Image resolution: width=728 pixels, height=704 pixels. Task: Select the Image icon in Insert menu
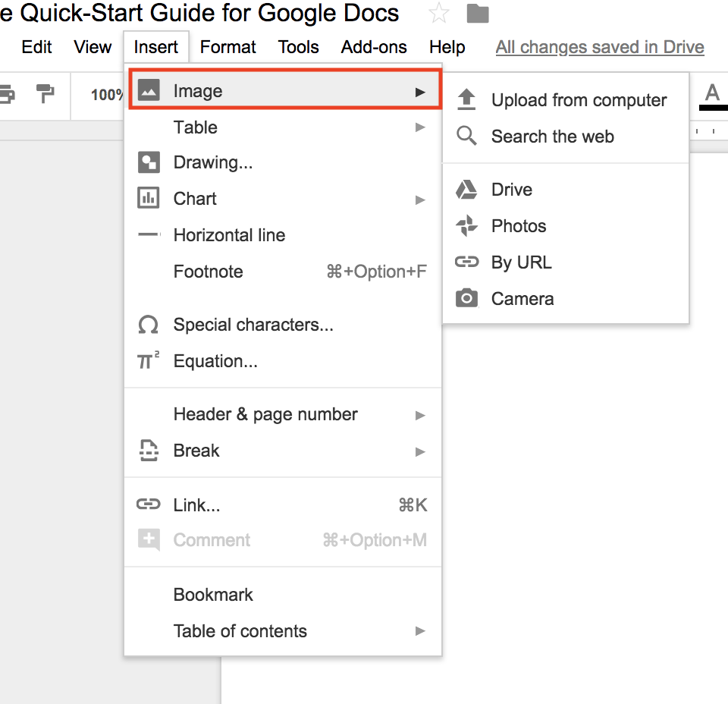click(x=149, y=90)
